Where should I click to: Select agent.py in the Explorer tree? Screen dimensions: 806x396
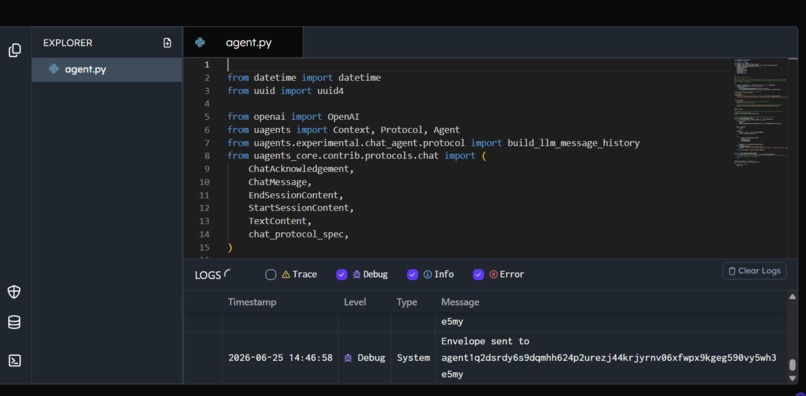click(x=107, y=69)
